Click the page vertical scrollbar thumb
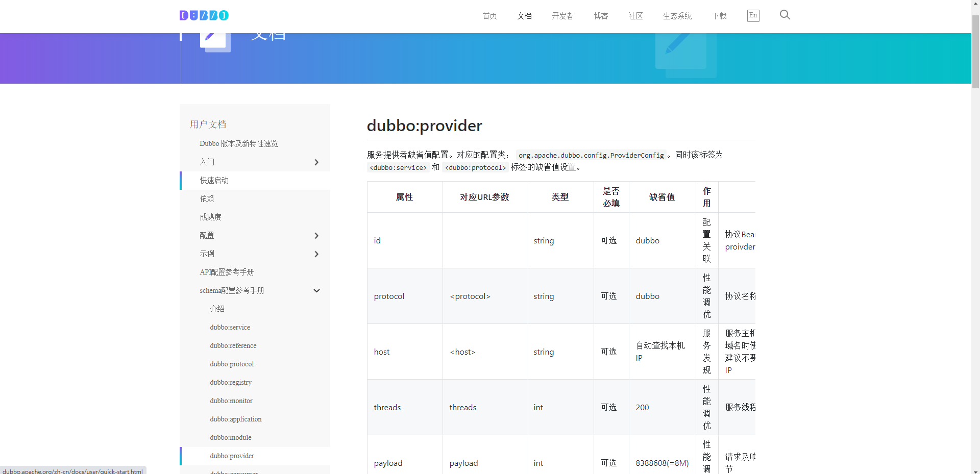 [975, 51]
